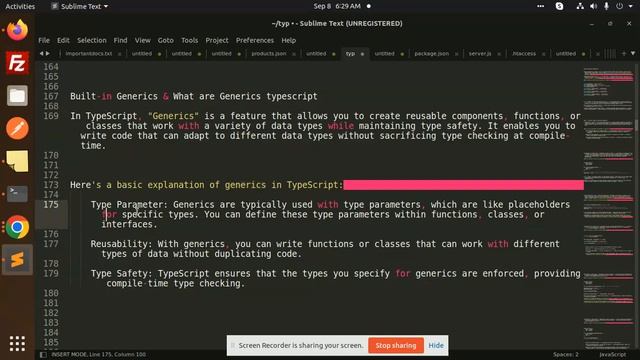640x360 pixels.
Task: Change the Spaces: 2 indentation setting
Action: (x=566, y=355)
